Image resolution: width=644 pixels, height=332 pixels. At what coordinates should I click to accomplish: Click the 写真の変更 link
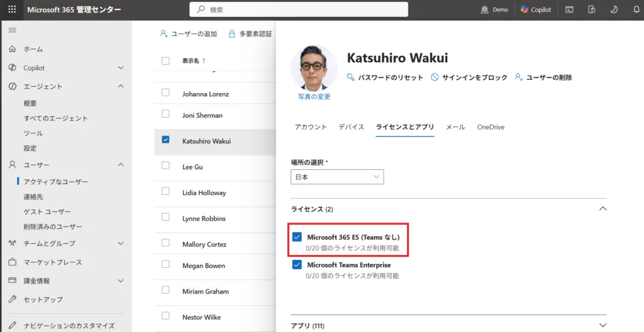coord(314,97)
